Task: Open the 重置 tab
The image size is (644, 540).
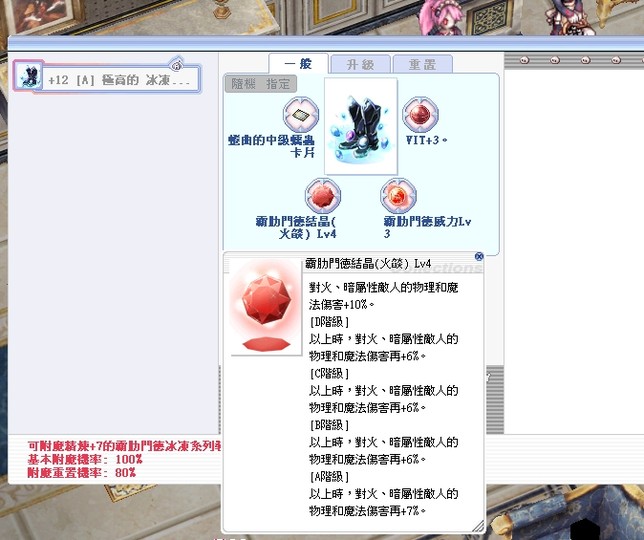Action: pos(422,65)
